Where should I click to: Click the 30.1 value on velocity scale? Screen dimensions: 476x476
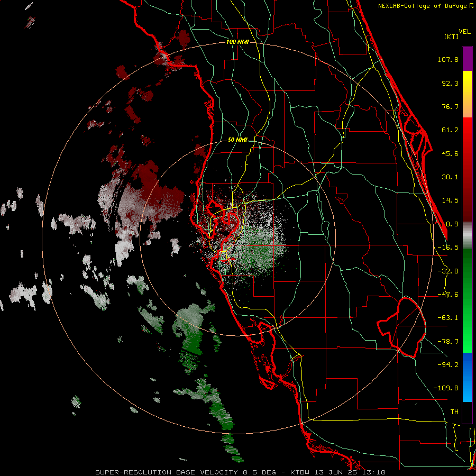(450, 177)
